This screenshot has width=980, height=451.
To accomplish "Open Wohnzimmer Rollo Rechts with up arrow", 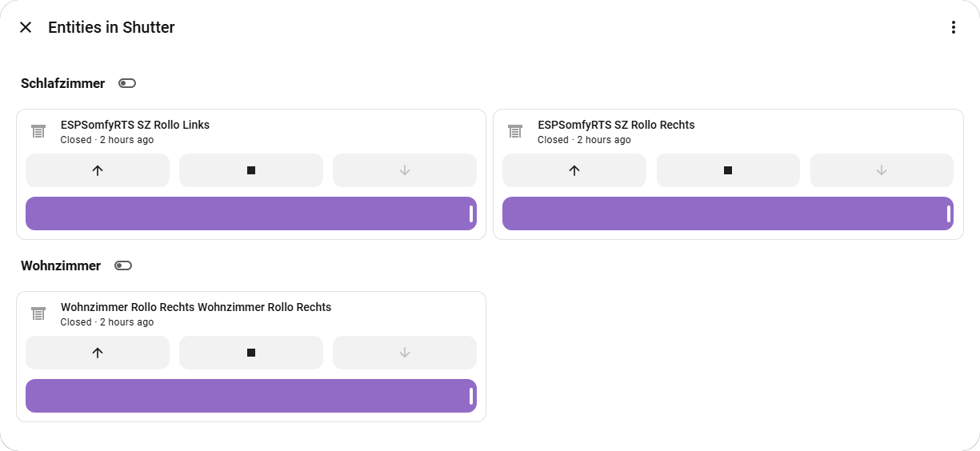I will pos(98,353).
